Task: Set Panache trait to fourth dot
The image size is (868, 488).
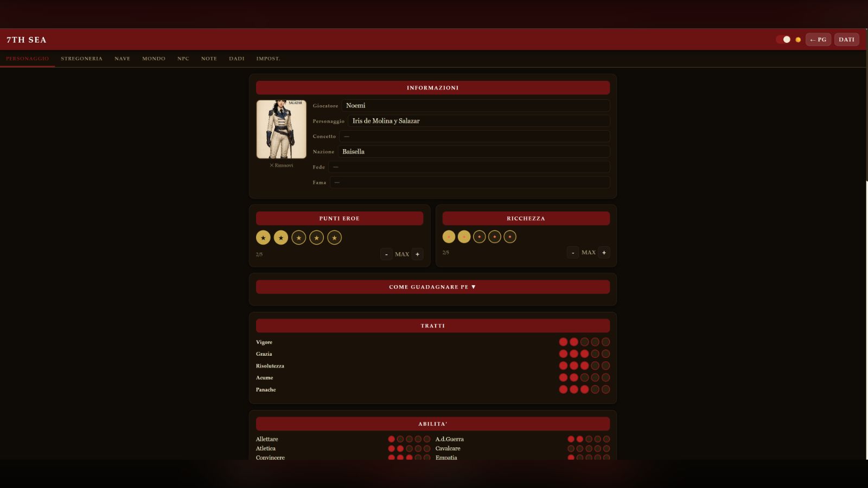Action: (x=595, y=389)
